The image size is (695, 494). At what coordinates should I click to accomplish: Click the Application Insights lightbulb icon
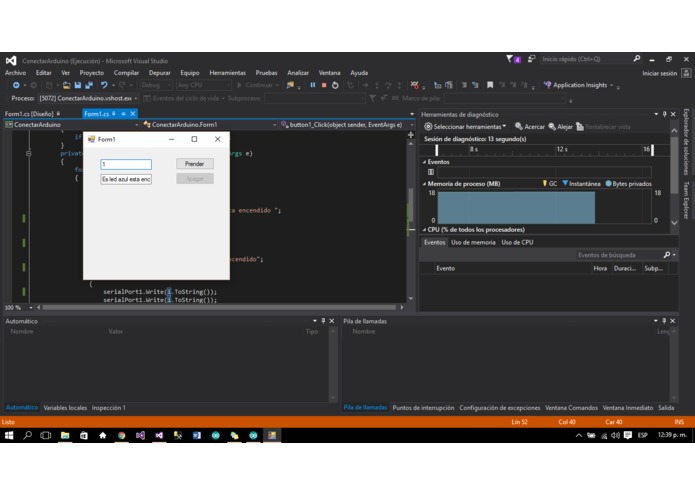547,85
